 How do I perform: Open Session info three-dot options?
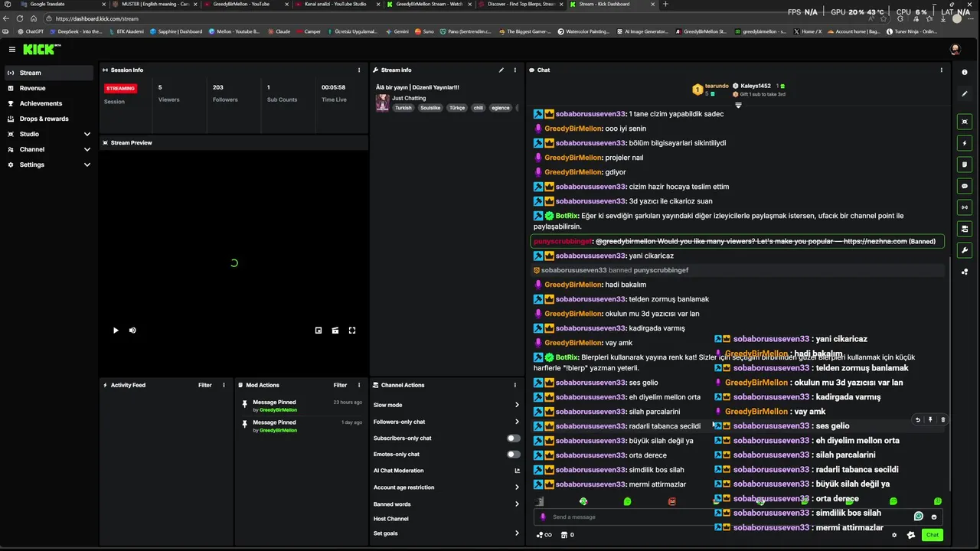[x=359, y=70]
